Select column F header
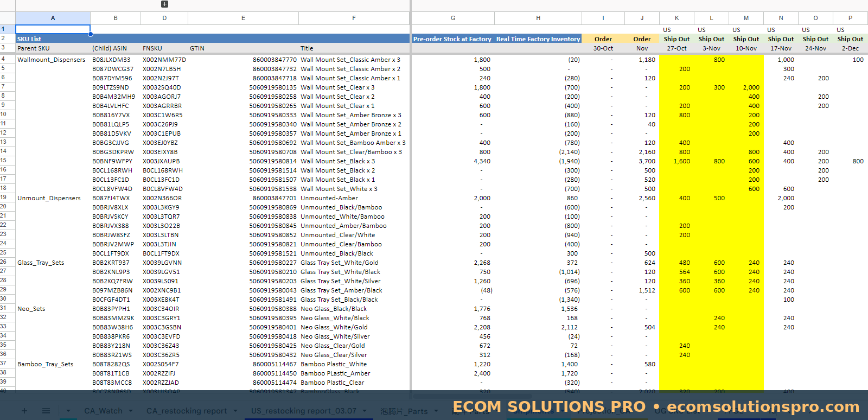Screen dimensions: 868x420 354,18
